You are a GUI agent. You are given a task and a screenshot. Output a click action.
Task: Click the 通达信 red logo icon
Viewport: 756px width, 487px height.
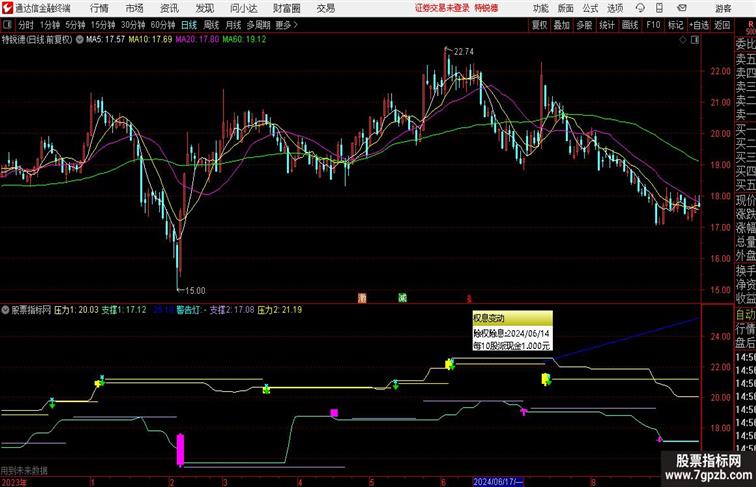coord(7,8)
